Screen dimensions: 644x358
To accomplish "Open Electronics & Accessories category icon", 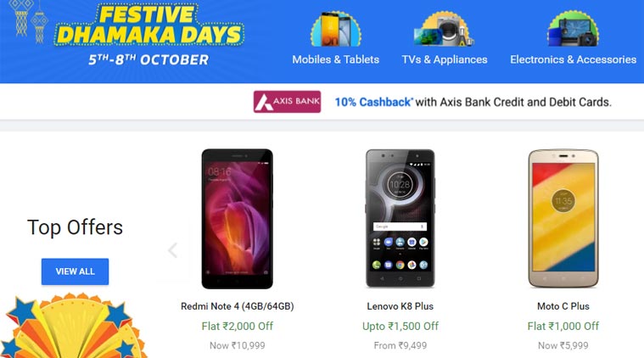I will [x=573, y=29].
